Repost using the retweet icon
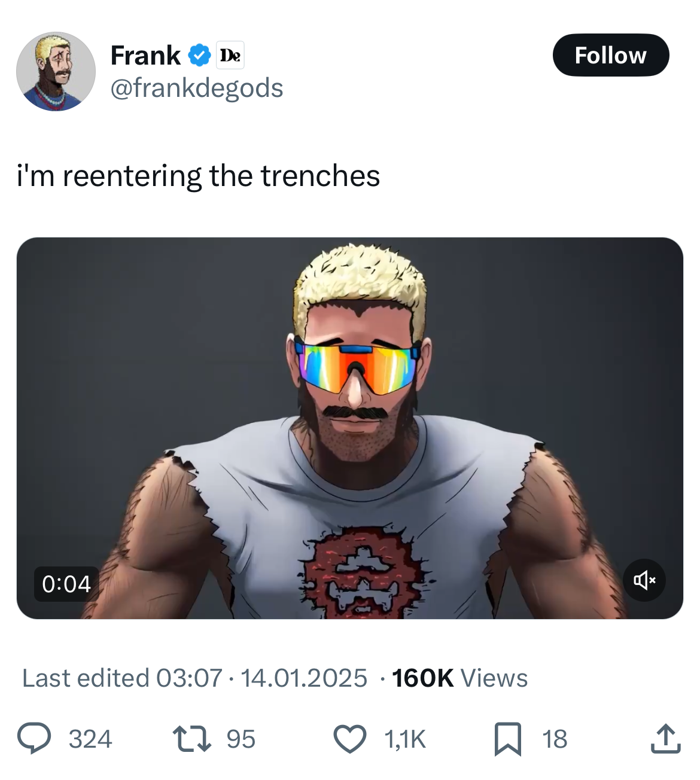Image resolution: width=700 pixels, height=780 pixels. [191, 738]
